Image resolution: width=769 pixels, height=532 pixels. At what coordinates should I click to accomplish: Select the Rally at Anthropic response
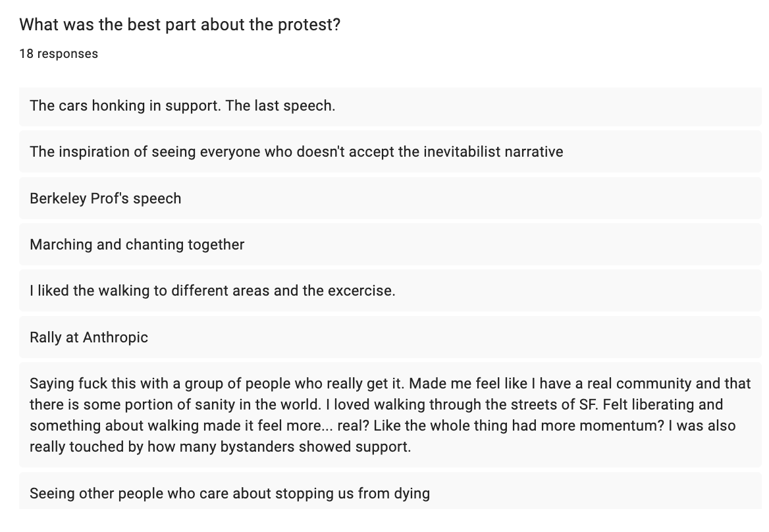click(390, 337)
